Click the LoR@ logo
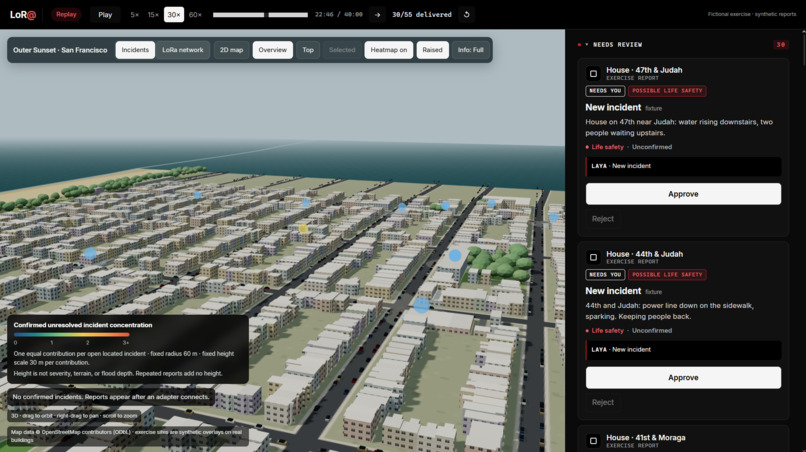This screenshot has width=806, height=452. tap(23, 14)
